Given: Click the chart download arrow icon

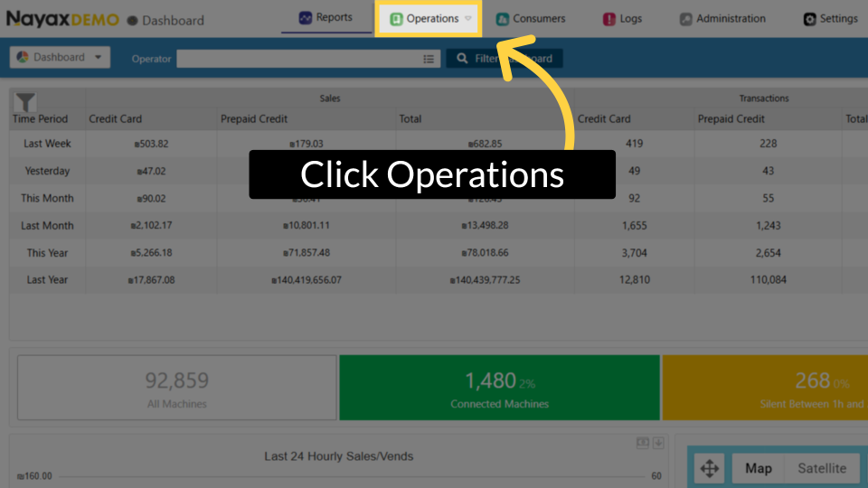Looking at the screenshot, I should (x=658, y=442).
